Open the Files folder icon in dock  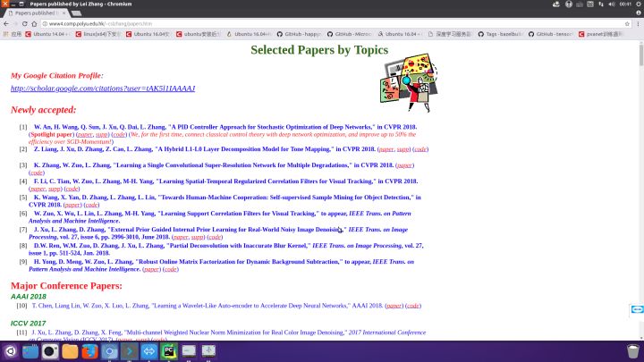pyautogui.click(x=70, y=351)
